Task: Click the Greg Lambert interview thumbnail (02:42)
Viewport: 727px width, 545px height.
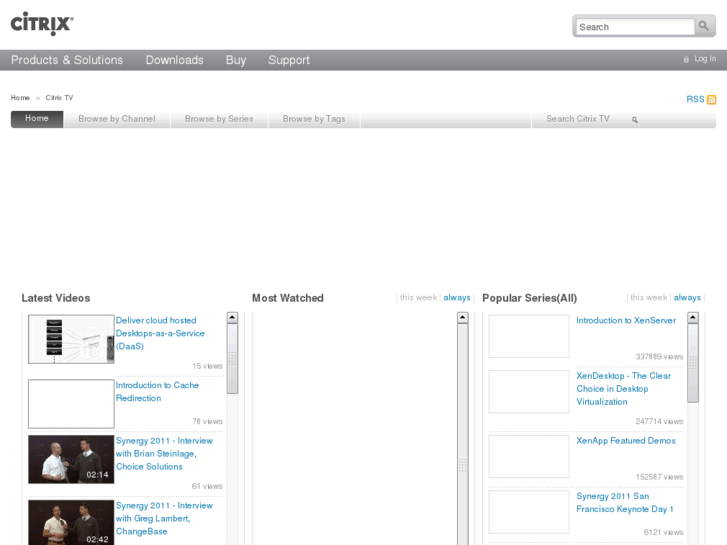Action: [71, 522]
